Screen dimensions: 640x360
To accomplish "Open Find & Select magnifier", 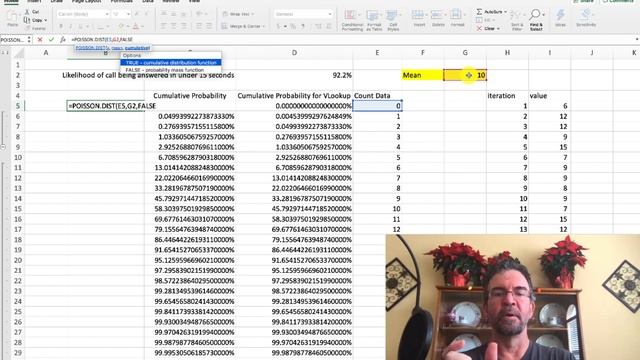I will click(x=536, y=20).
